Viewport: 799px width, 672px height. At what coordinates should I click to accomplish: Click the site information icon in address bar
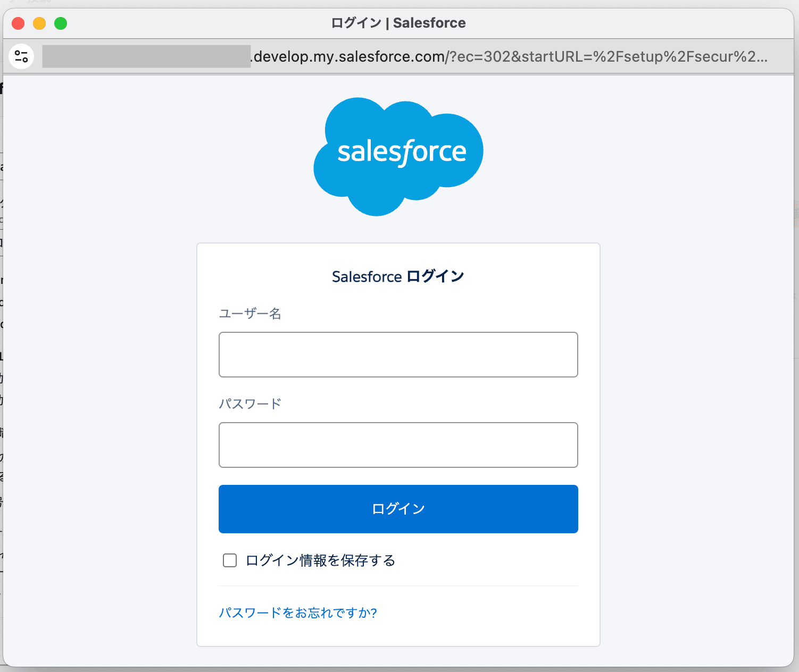pos(22,56)
